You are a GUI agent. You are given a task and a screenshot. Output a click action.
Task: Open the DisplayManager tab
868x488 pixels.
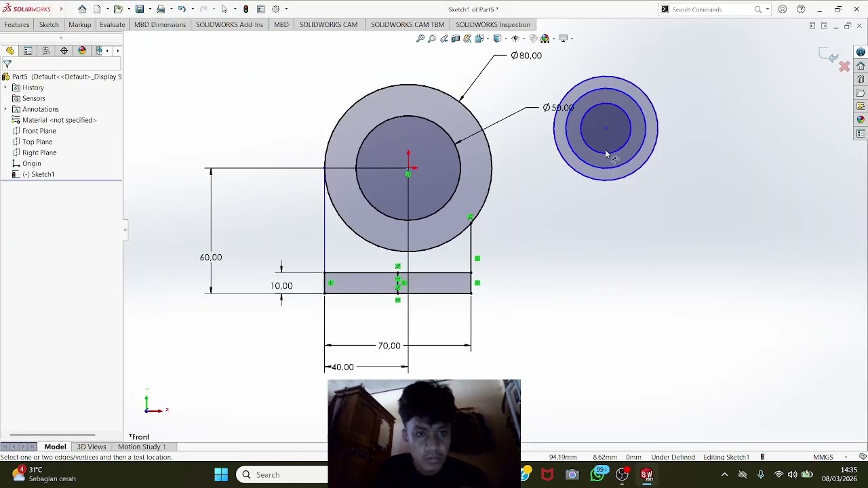pyautogui.click(x=82, y=51)
